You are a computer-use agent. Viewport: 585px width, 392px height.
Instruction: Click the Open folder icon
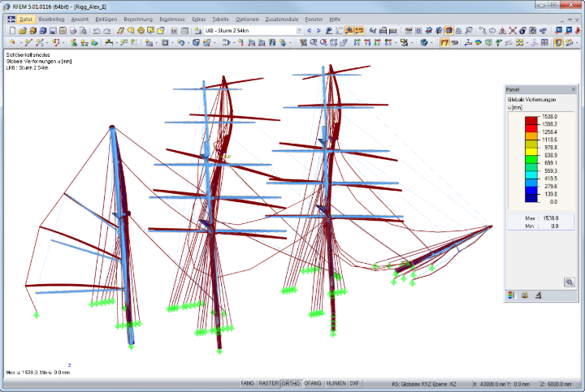click(x=23, y=31)
